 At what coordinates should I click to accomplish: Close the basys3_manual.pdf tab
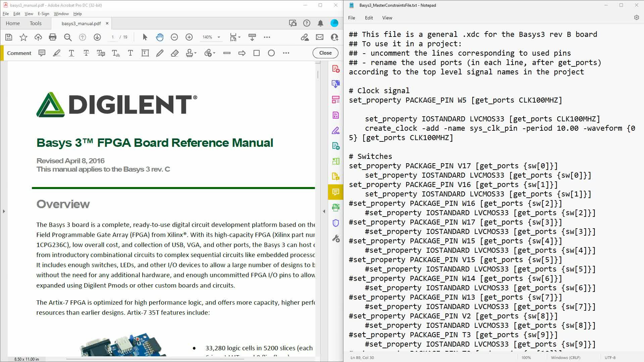point(107,23)
